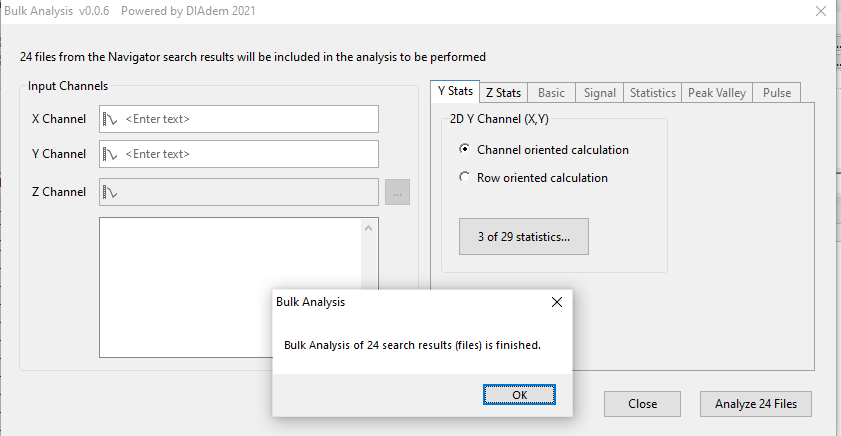This screenshot has height=436, width=841.
Task: Open the 3 of 29 statistics selector
Action: click(x=524, y=237)
